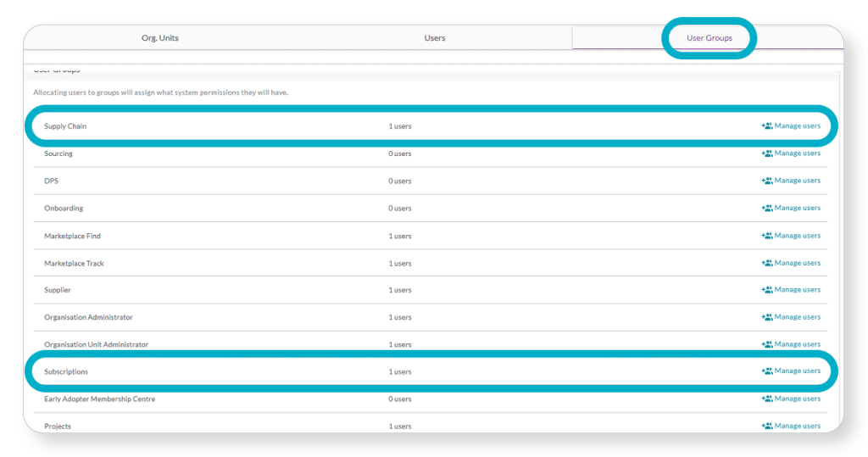Click add-user icon in Supply Chain row
The image size is (868, 457).
[766, 125]
